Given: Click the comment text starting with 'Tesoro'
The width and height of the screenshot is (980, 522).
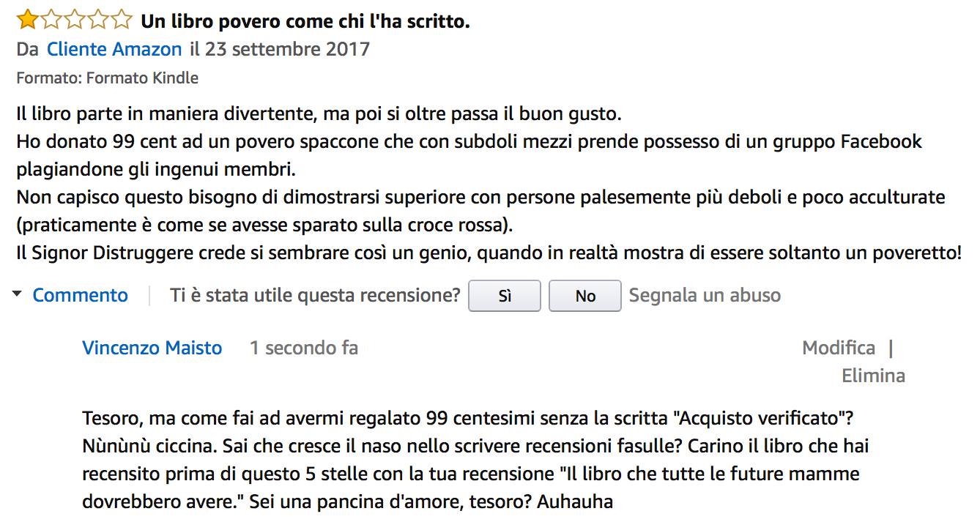Looking at the screenshot, I should pos(476,461).
